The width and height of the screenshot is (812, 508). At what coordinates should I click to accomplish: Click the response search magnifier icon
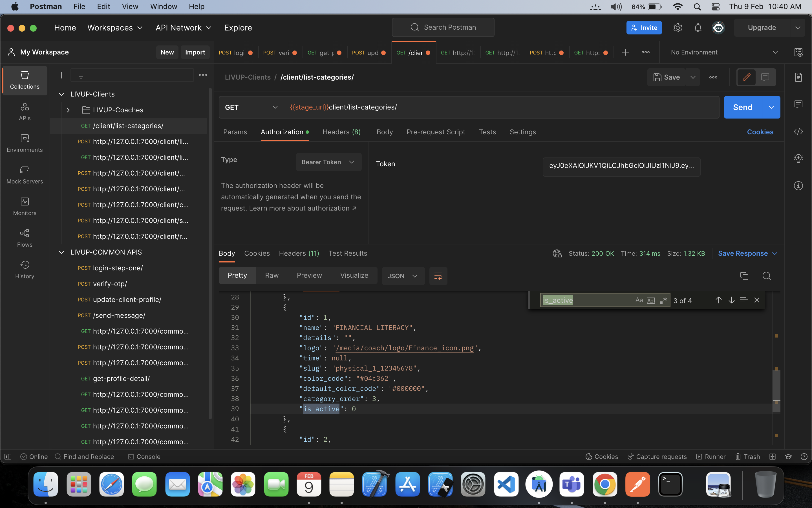click(x=766, y=276)
